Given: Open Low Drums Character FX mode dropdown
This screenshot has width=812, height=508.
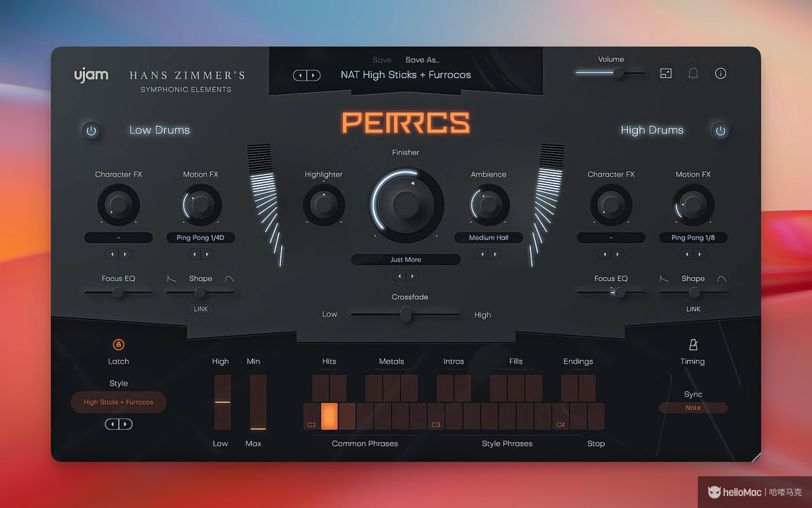Looking at the screenshot, I should click(x=119, y=237).
